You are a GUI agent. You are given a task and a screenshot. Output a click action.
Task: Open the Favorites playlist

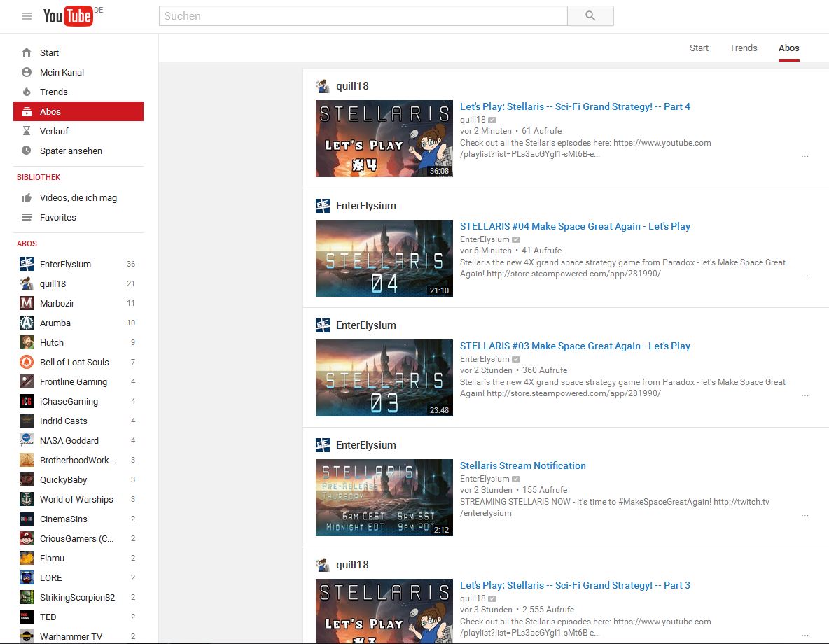(x=78, y=217)
